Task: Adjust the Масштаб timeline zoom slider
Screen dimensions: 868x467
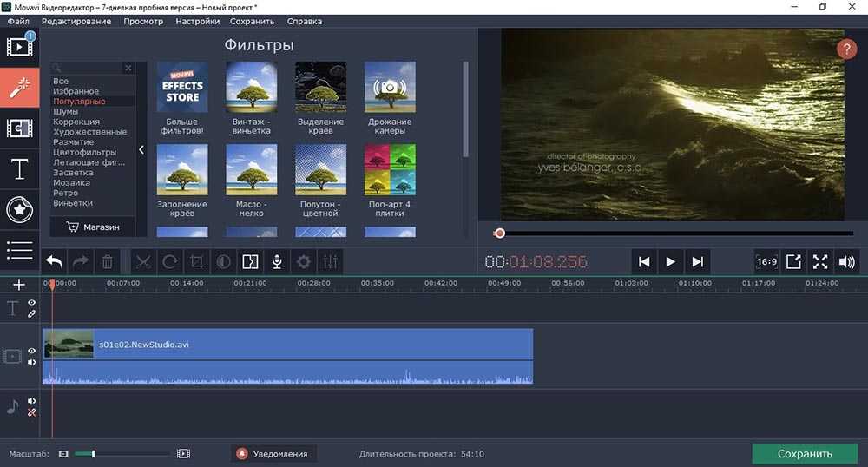Action: coord(93,453)
